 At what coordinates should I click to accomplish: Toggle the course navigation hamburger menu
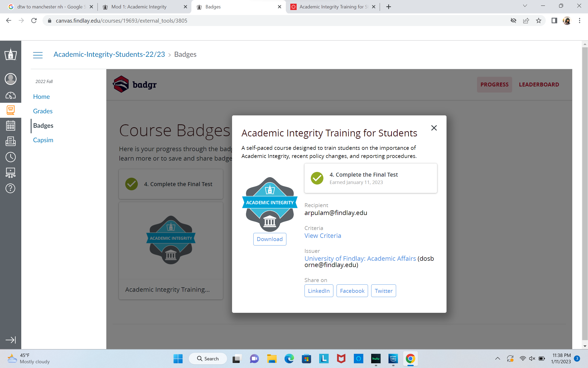coord(38,55)
